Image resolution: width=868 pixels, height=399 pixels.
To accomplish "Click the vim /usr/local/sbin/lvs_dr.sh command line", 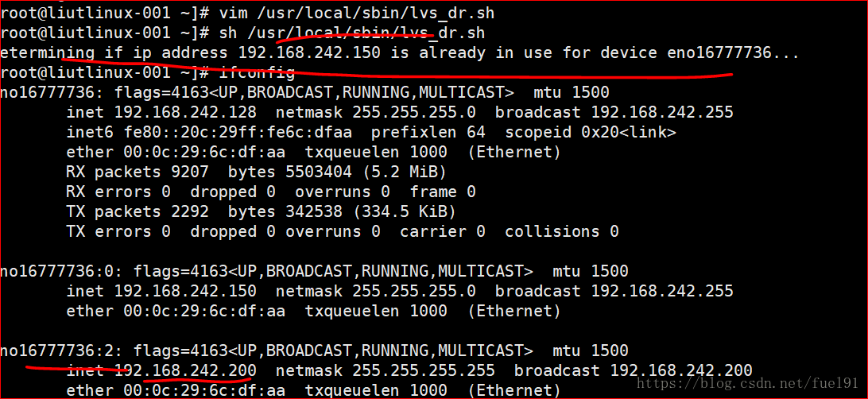I will pyautogui.click(x=247, y=14).
